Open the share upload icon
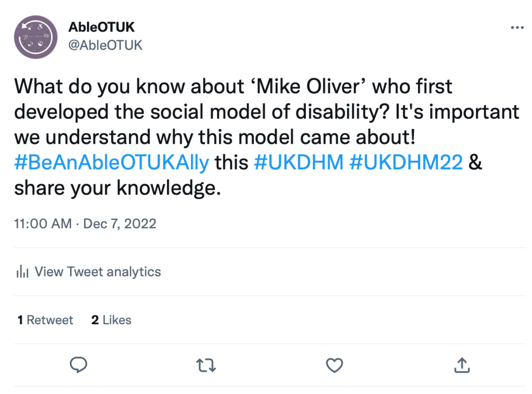The width and height of the screenshot is (532, 394). coord(462,365)
